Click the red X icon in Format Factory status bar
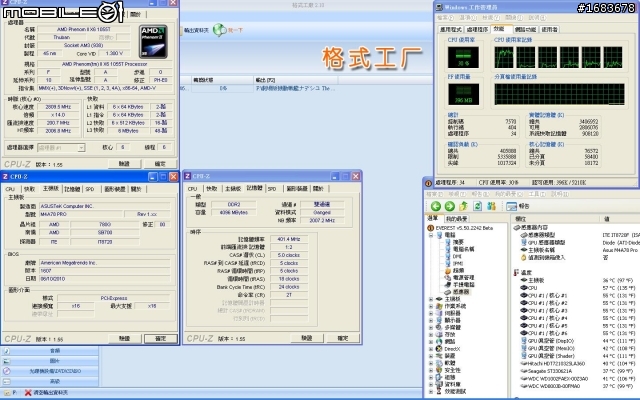Viewport: 640px width, 400px height. coord(28,393)
